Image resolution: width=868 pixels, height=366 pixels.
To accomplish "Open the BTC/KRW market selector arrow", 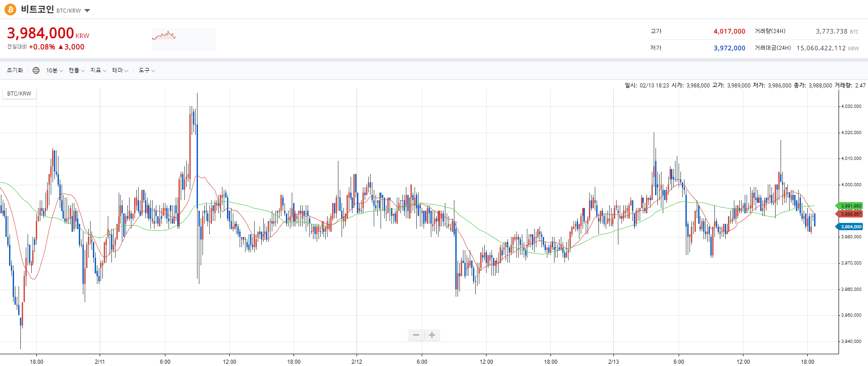I will pyautogui.click(x=87, y=10).
